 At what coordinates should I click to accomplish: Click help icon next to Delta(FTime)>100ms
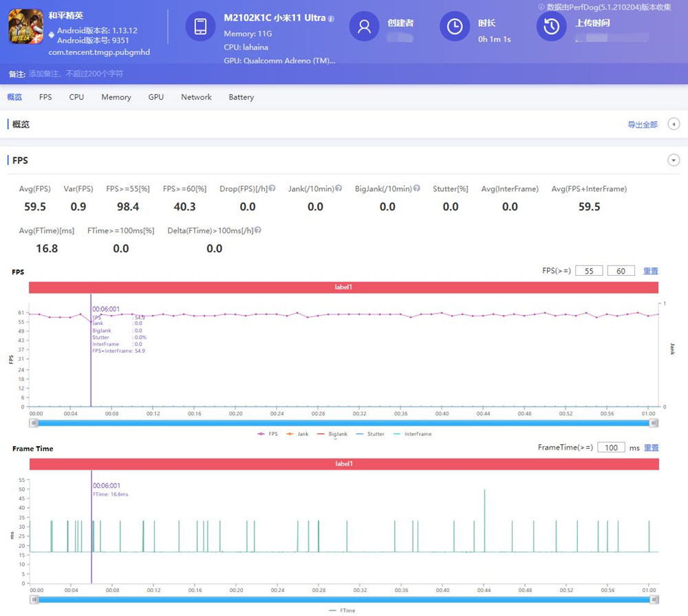(258, 230)
